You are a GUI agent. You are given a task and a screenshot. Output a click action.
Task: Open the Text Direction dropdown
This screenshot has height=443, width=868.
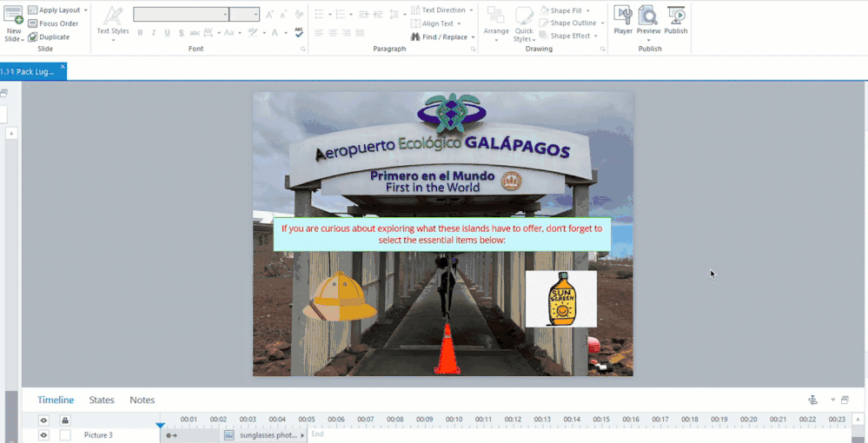[442, 10]
